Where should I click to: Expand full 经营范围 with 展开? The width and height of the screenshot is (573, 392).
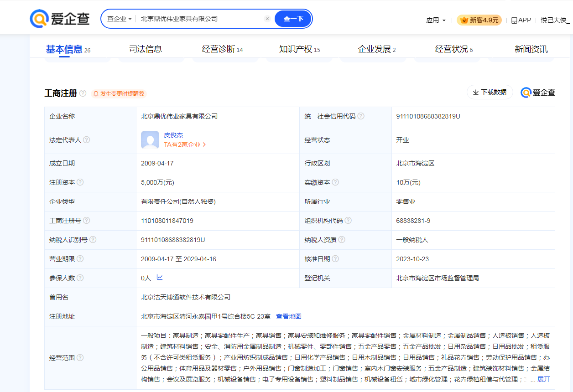pyautogui.click(x=543, y=379)
